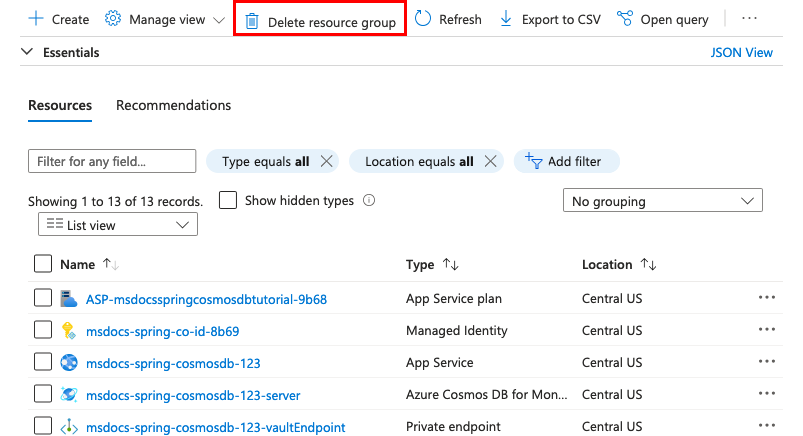
Task: Click the Create plus icon
Action: coord(36,19)
